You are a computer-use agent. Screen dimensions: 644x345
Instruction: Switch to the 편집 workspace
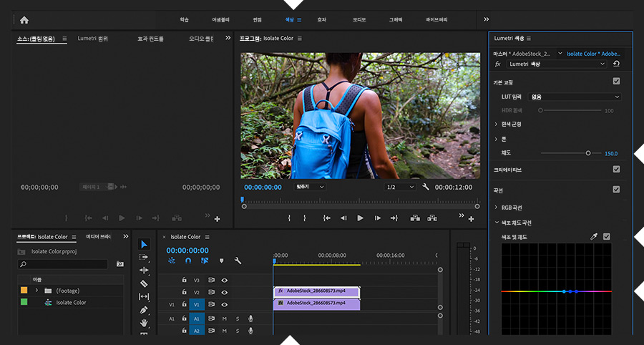(x=257, y=20)
